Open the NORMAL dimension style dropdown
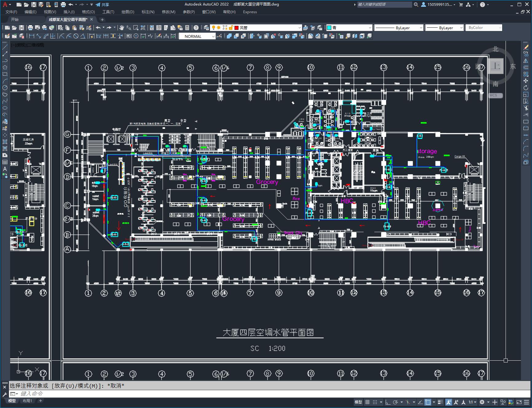The image size is (532, 408). tap(197, 36)
